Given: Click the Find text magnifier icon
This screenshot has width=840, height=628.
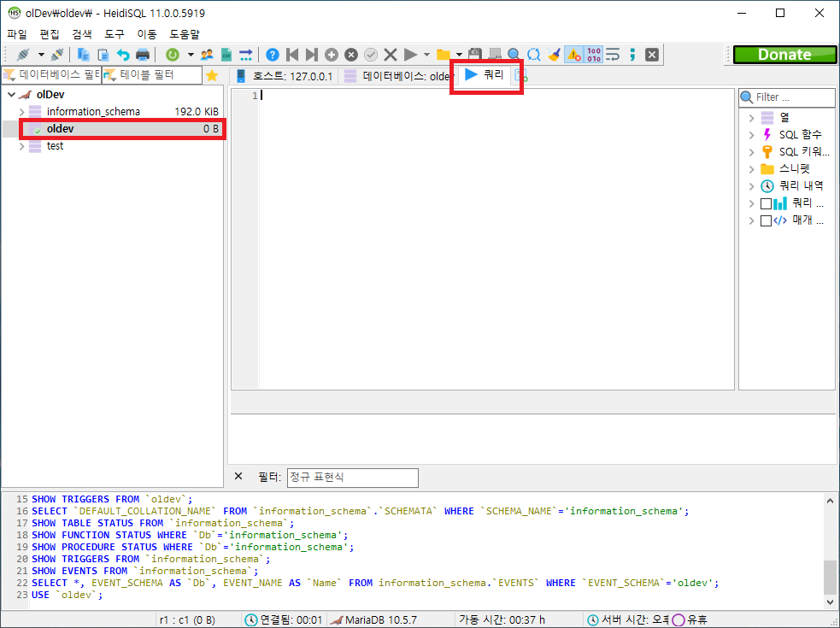Looking at the screenshot, I should click(x=514, y=55).
